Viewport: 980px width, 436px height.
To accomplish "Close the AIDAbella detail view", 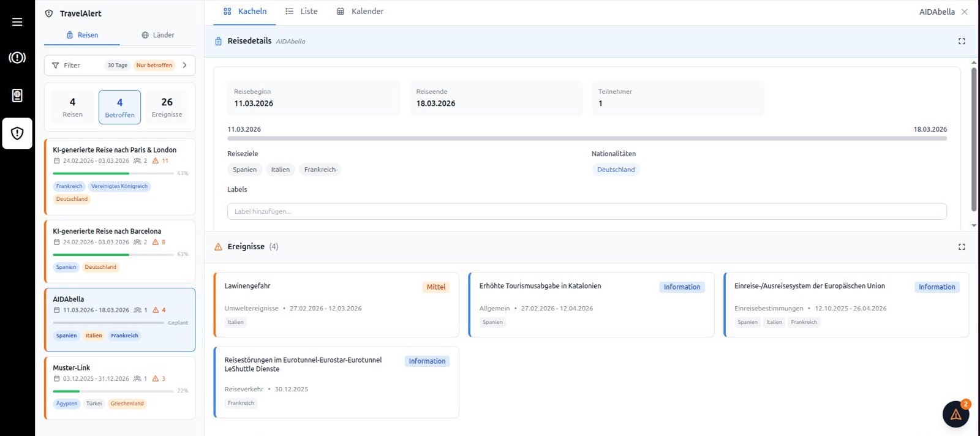I will 965,12.
